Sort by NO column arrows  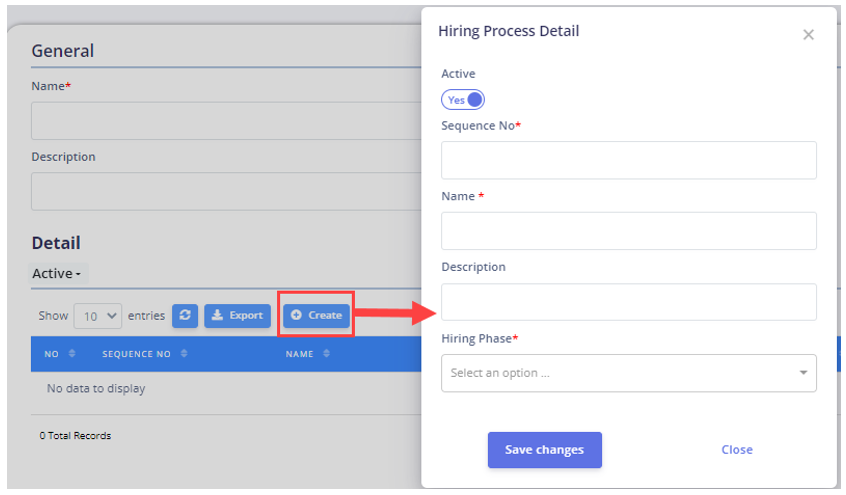[72, 354]
